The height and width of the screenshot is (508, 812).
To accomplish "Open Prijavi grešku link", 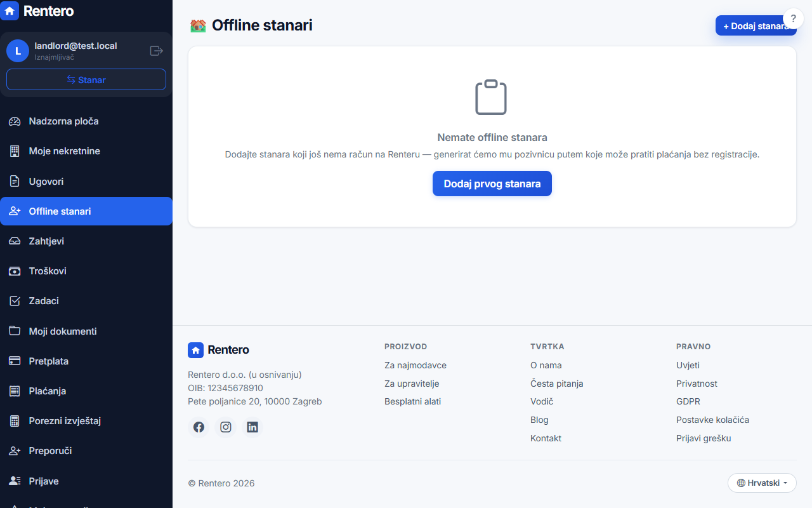I will (x=704, y=438).
